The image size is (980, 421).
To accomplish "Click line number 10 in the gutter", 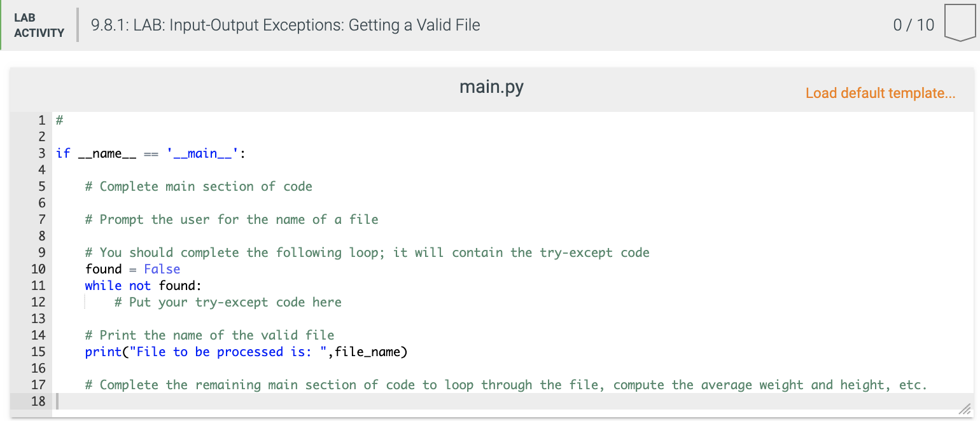I will [38, 269].
